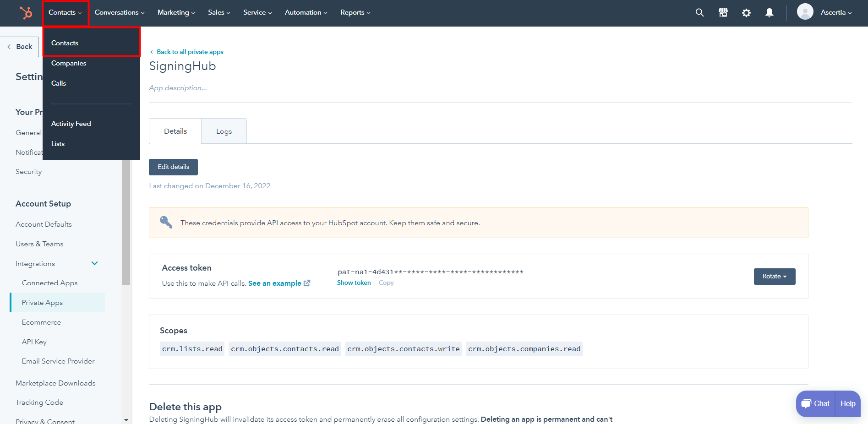The width and height of the screenshot is (868, 424).
Task: Select Companies in the dropdown menu
Action: pos(91,63)
